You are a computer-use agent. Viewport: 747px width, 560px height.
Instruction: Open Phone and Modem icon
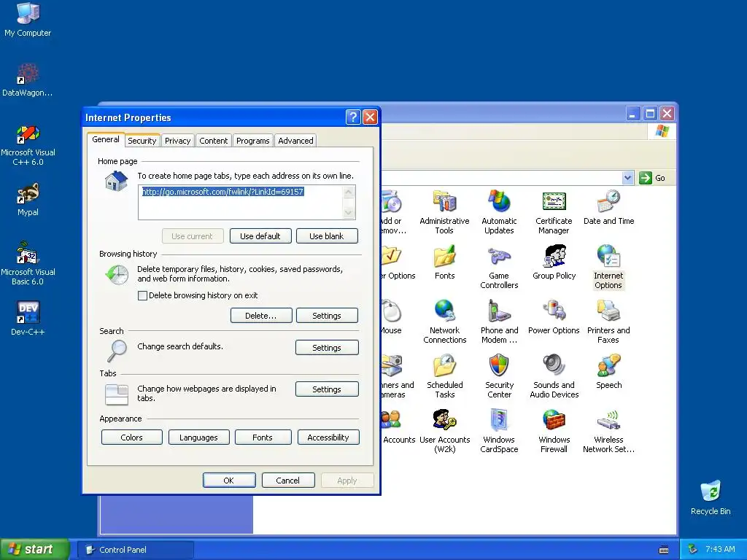(x=499, y=322)
